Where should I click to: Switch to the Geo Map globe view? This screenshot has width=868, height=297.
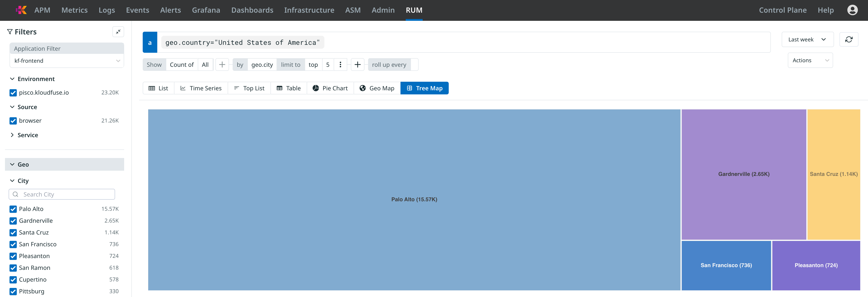pos(377,88)
